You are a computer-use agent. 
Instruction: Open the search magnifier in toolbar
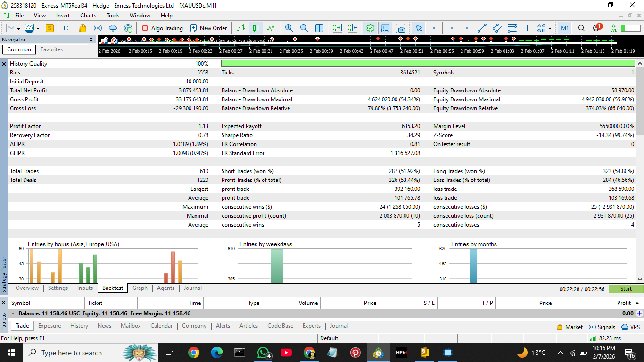(581, 28)
